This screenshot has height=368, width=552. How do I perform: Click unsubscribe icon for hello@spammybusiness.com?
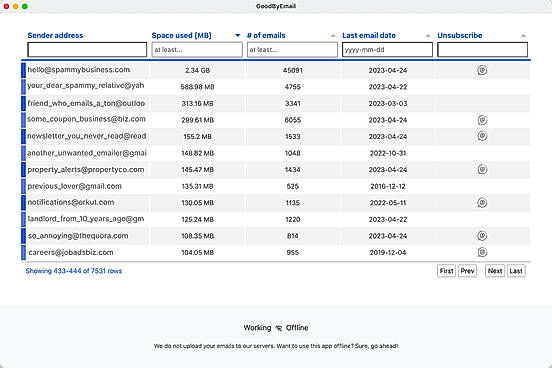pos(482,70)
